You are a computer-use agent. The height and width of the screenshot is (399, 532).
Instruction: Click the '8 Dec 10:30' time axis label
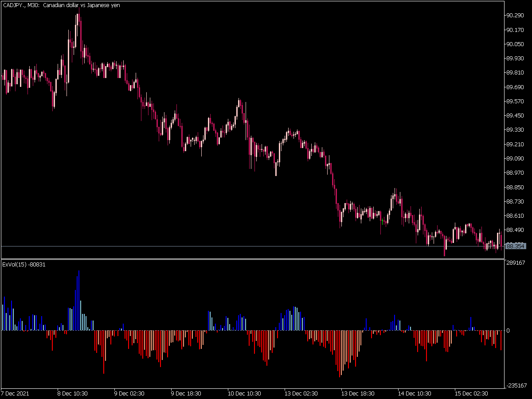73,393
